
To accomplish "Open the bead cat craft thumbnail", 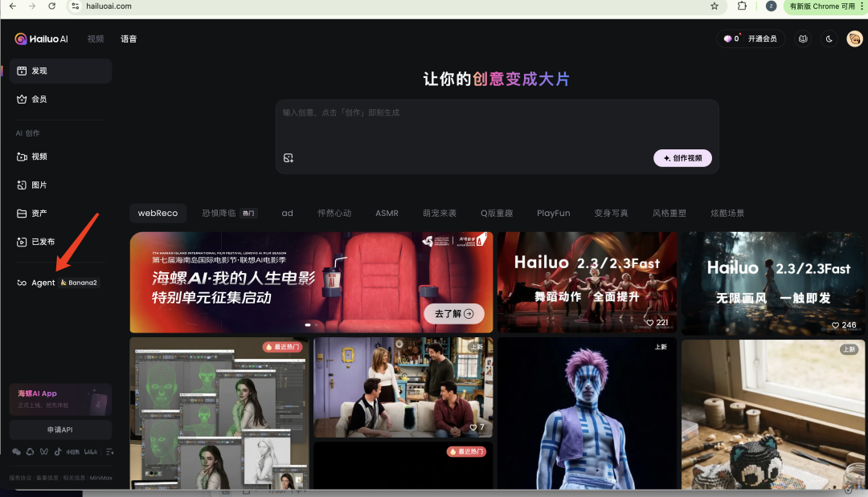I will point(773,414).
